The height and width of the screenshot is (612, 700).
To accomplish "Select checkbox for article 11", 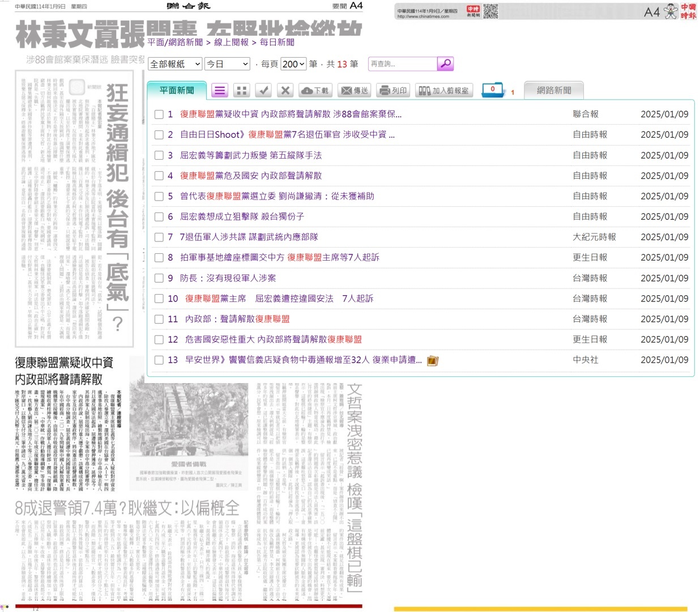I will click(159, 319).
